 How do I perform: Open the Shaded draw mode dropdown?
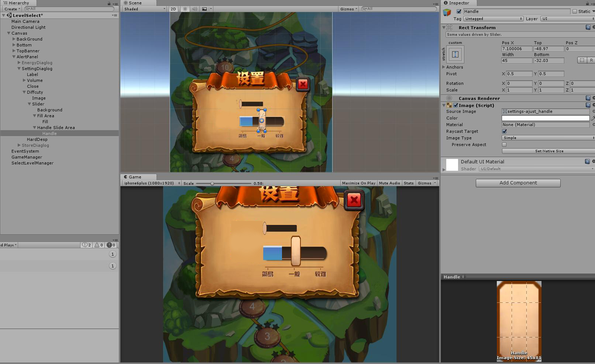coord(145,9)
